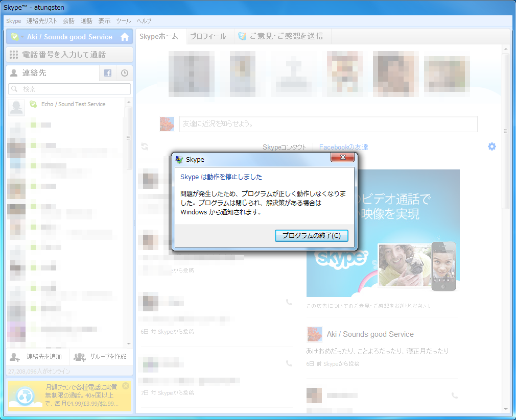Close the Skype error dialog with X
The width and height of the screenshot is (516, 420).
343,157
